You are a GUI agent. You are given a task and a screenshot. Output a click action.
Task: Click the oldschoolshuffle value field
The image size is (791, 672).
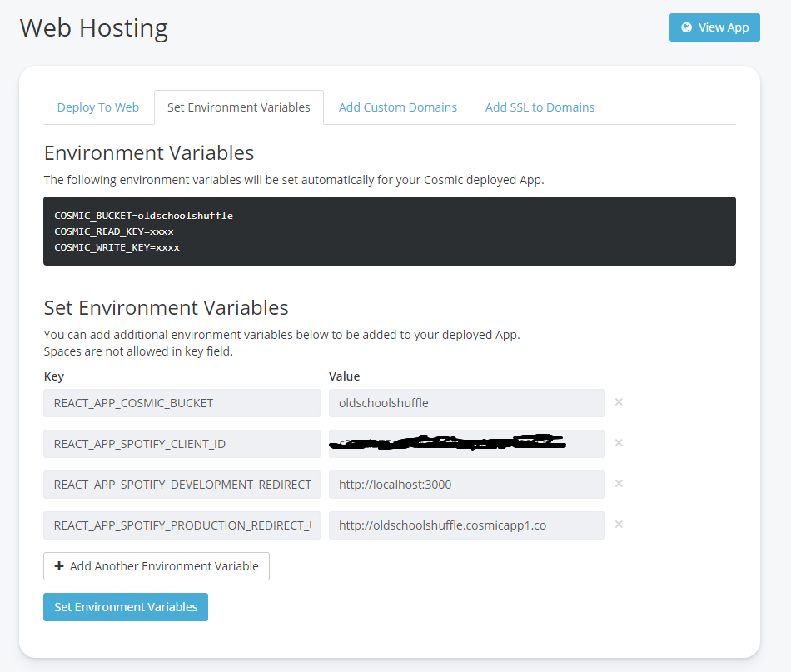point(466,403)
